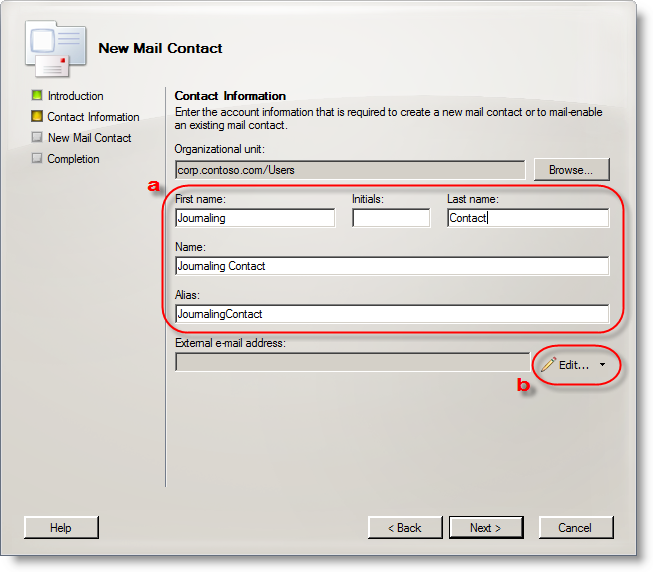The image size is (653, 572).
Task: Click the New Mail Contact wizard title
Action: [x=160, y=48]
